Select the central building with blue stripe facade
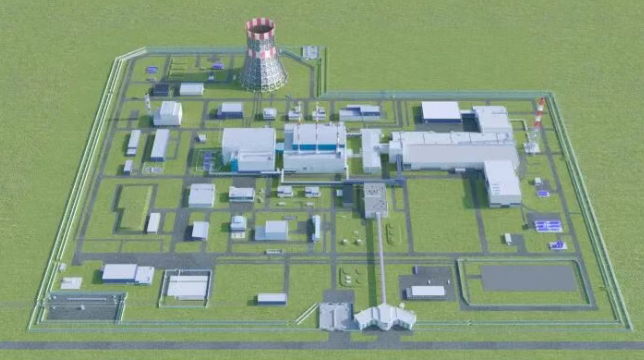 315,148
